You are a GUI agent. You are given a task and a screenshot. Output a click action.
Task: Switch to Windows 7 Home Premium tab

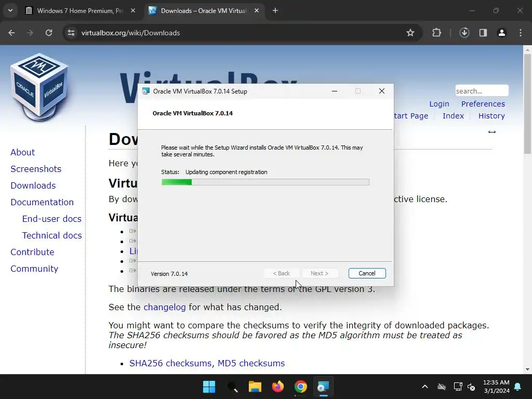[x=81, y=10]
